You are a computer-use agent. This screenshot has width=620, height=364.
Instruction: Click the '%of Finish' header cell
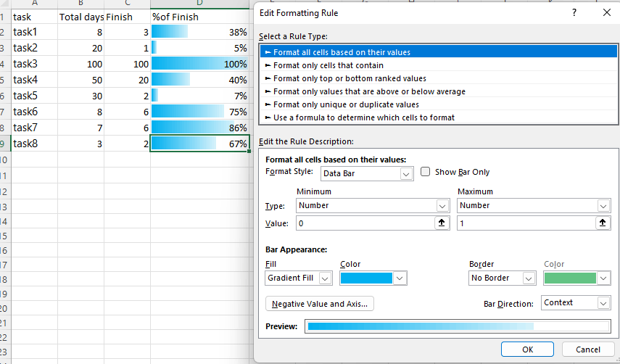[199, 17]
